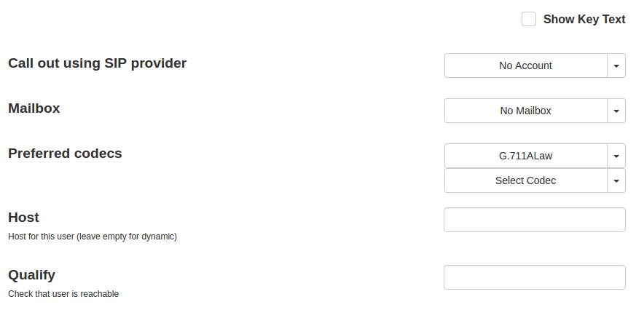Focus the Qualify text field
This screenshot has width=644, height=318.
tap(534, 277)
